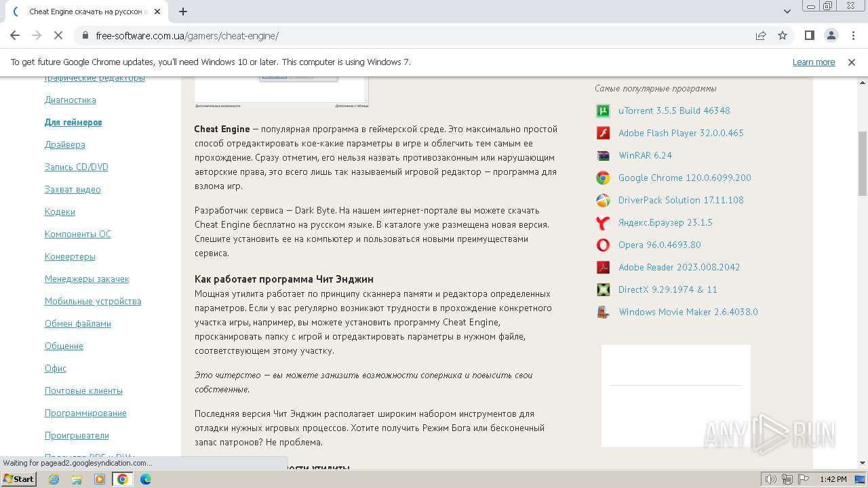Bookmark this page with the star
The image size is (868, 488).
pyautogui.click(x=783, y=35)
